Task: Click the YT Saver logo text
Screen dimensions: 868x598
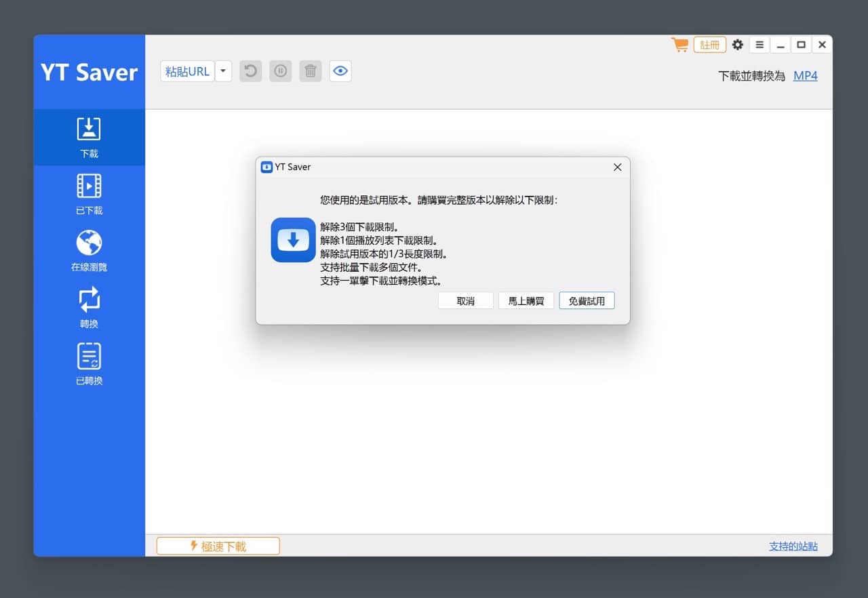Action: [x=89, y=72]
